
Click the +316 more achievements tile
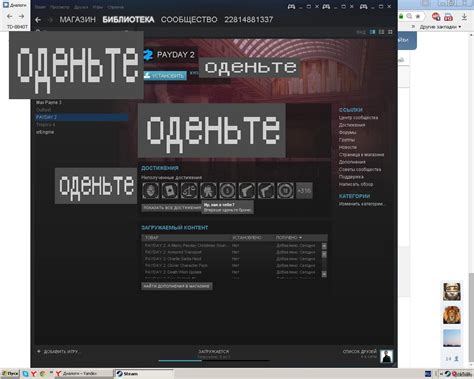304,191
